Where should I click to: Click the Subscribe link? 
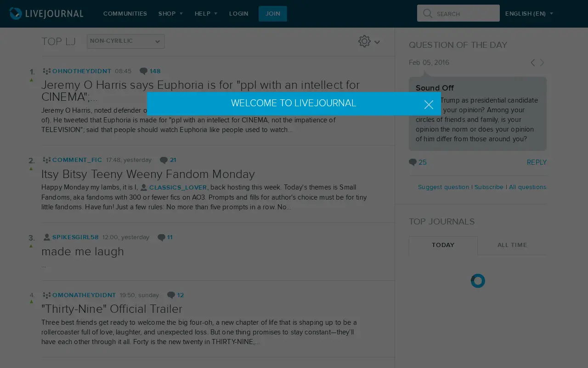point(489,187)
